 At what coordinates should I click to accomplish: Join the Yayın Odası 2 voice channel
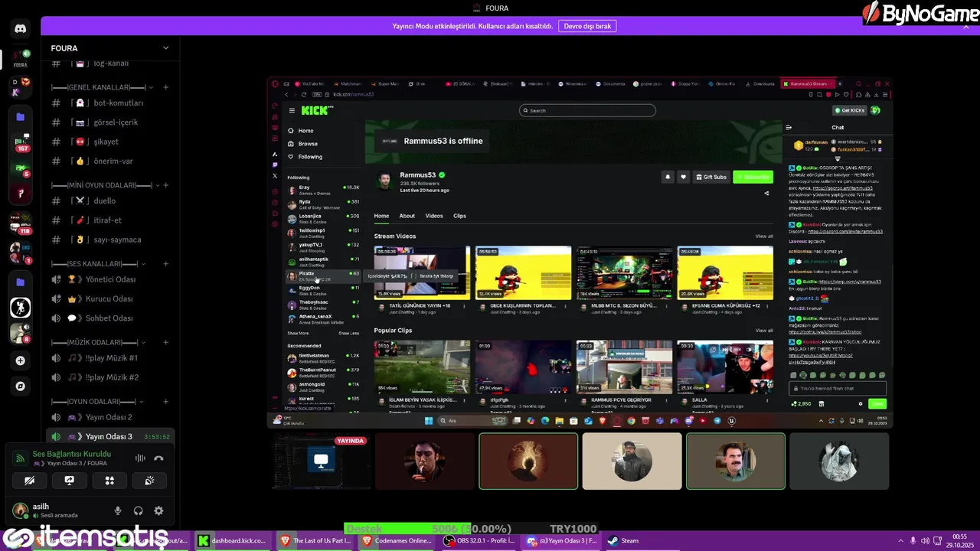[110, 417]
